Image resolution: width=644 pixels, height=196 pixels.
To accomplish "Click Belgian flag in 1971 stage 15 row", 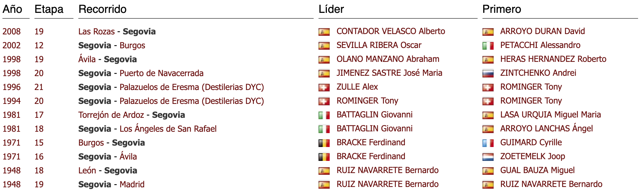I will pos(324,143).
